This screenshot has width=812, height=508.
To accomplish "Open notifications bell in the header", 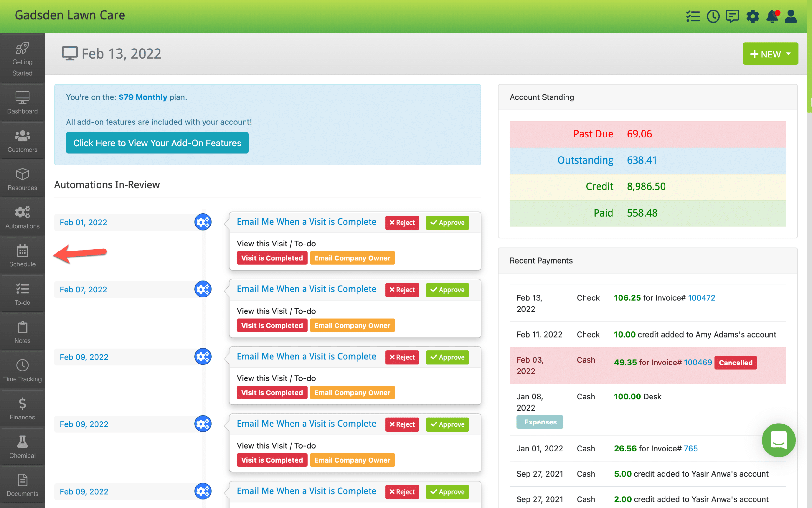I will tap(772, 16).
